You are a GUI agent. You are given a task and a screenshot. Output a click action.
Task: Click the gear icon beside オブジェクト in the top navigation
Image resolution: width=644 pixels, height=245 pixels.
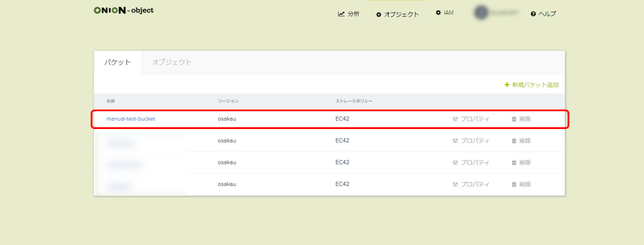[379, 14]
